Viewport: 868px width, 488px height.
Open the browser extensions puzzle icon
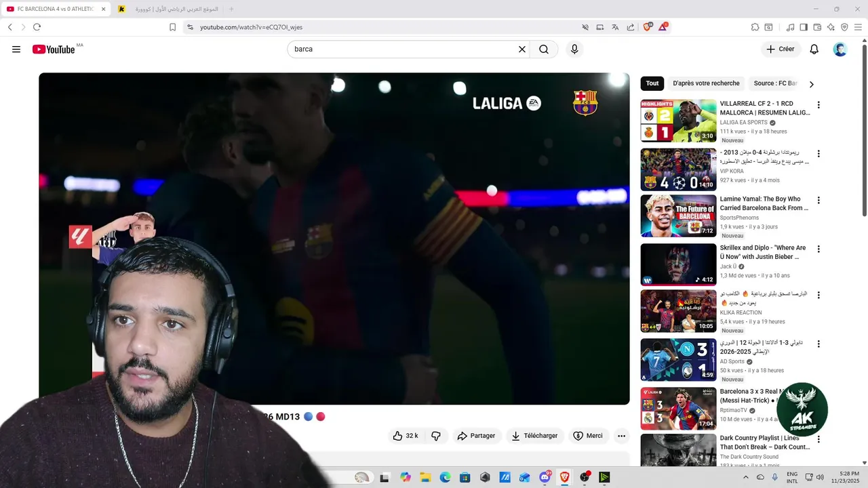[755, 27]
